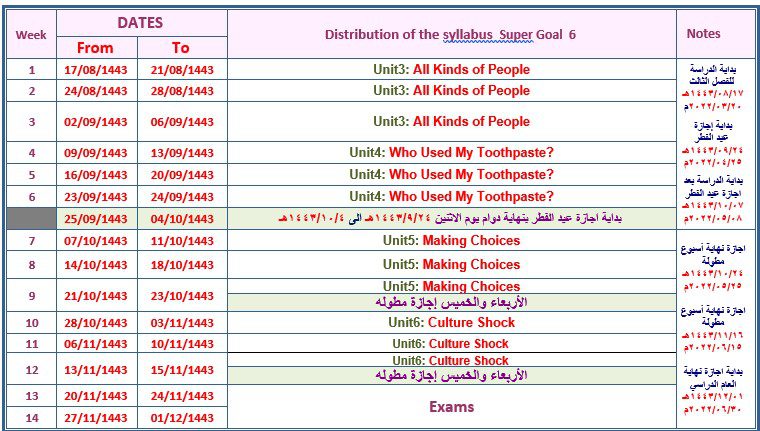Viewport: 760px width, 431px height.
Task: Click the From date 21/10/1443
Action: point(96,296)
